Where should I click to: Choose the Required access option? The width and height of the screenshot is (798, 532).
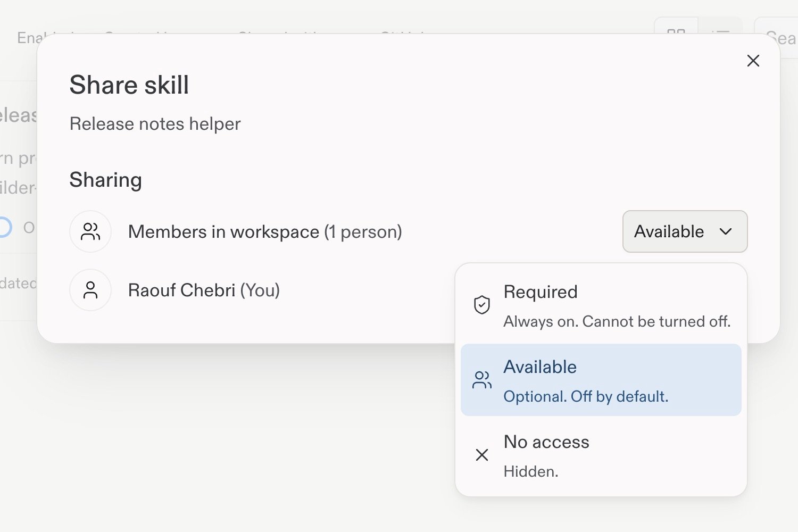coord(601,305)
